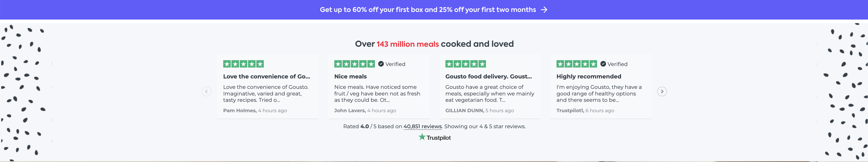Click Verified badge on Nice meals review
Viewport: 868px width, 162px height.
(x=392, y=64)
